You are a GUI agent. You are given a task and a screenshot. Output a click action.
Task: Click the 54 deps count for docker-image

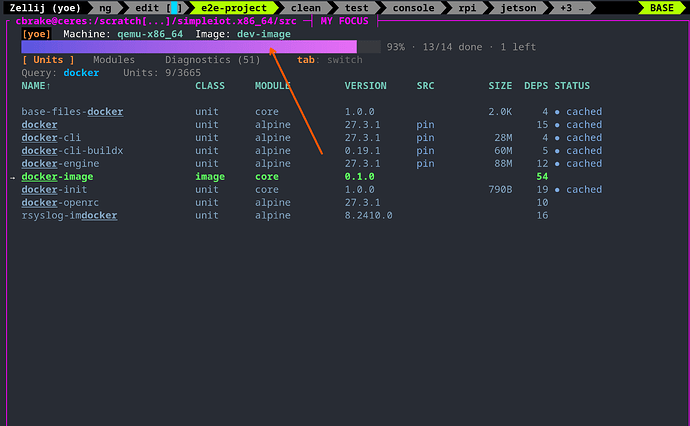pos(542,176)
